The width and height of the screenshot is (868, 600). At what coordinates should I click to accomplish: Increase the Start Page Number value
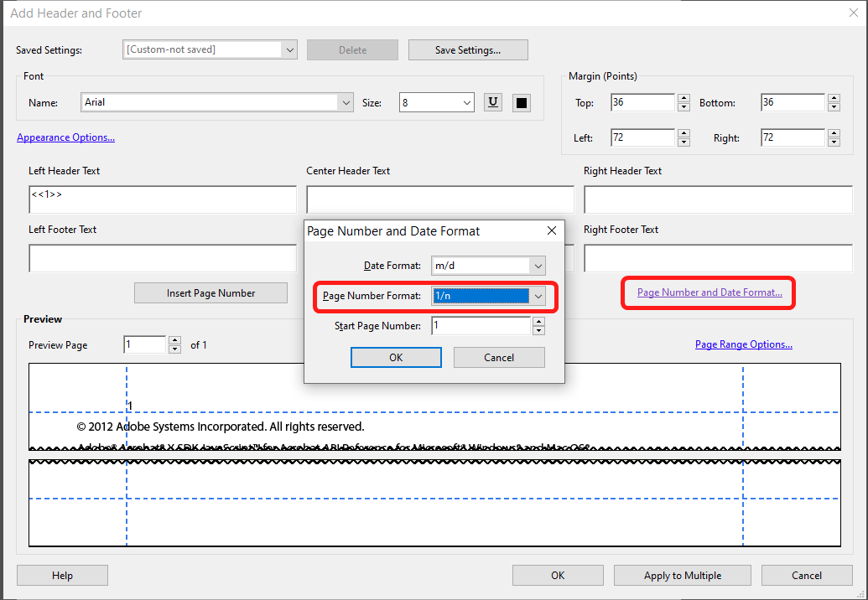click(538, 321)
